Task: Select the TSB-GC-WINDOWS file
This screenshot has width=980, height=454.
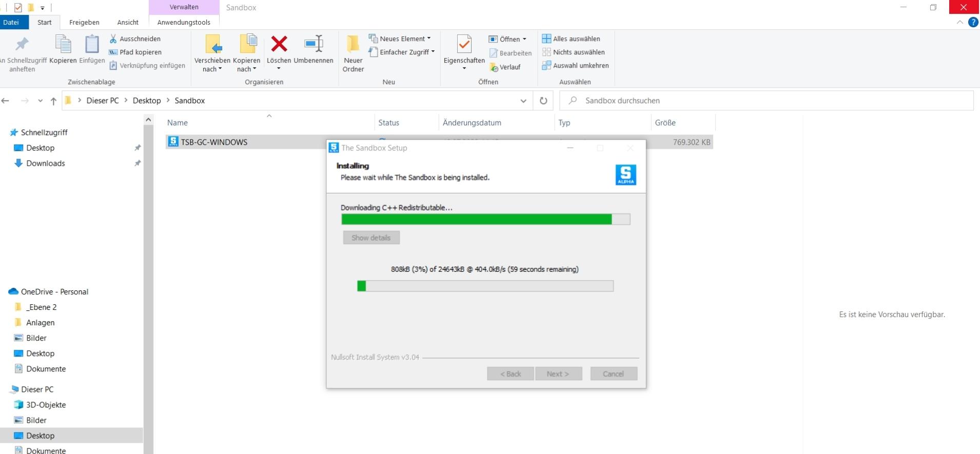Action: pos(214,142)
